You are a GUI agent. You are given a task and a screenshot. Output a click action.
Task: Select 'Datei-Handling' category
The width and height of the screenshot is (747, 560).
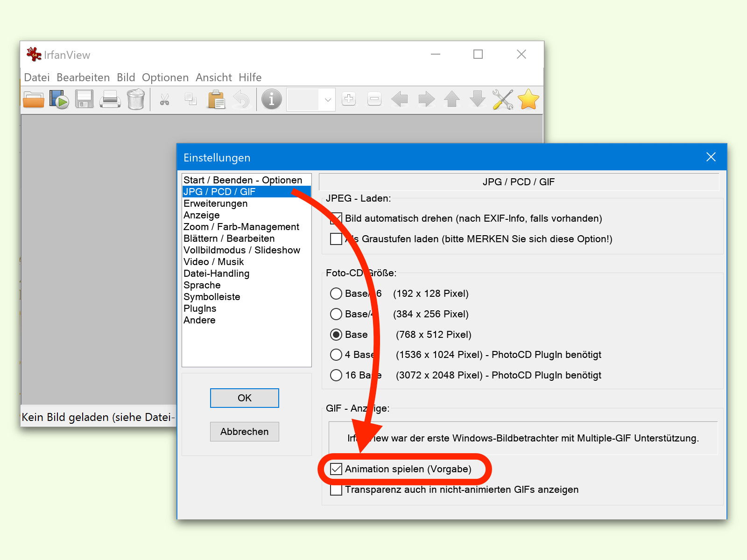(247, 273)
